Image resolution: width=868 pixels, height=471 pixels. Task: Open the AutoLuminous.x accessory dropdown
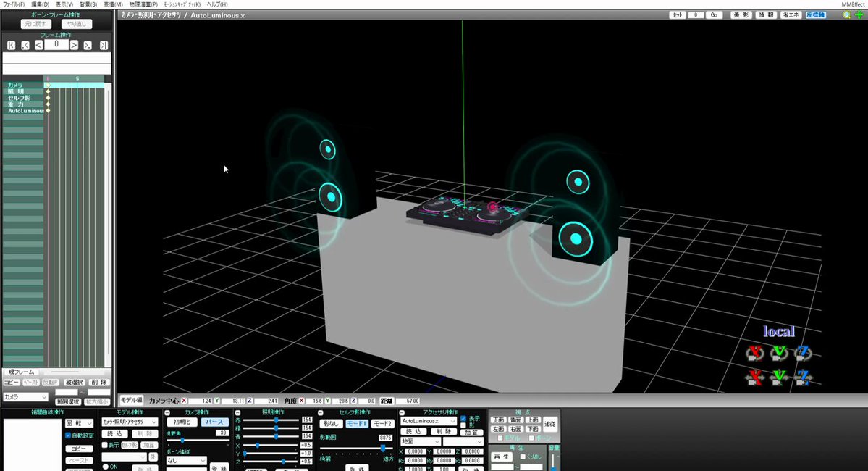(x=429, y=421)
